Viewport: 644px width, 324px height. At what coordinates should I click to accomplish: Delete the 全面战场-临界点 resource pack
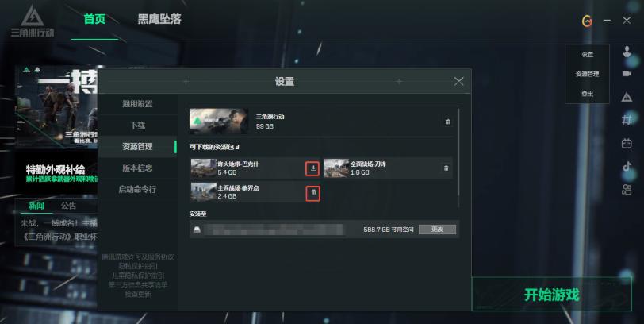(313, 192)
